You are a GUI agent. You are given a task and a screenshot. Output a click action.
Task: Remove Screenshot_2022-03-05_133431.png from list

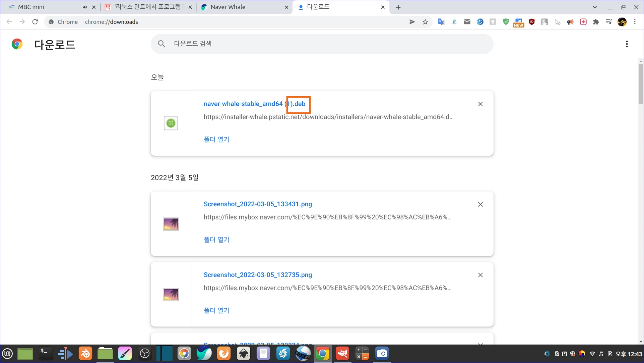pyautogui.click(x=480, y=204)
